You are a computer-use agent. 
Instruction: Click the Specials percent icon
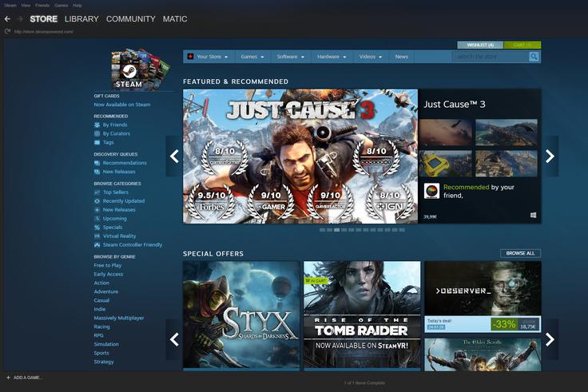pyautogui.click(x=97, y=227)
